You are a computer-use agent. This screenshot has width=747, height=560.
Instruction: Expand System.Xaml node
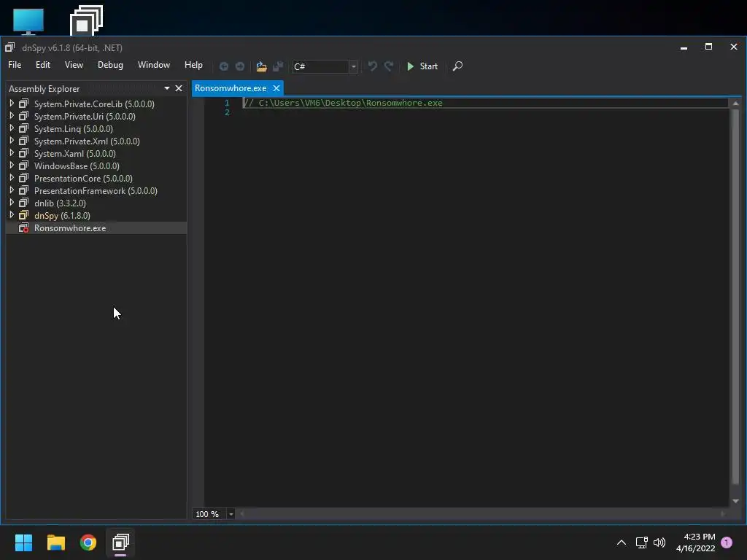[x=12, y=153]
